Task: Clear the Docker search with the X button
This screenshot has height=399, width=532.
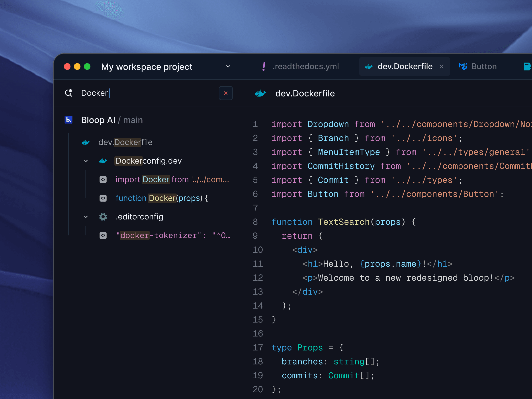Action: click(225, 93)
